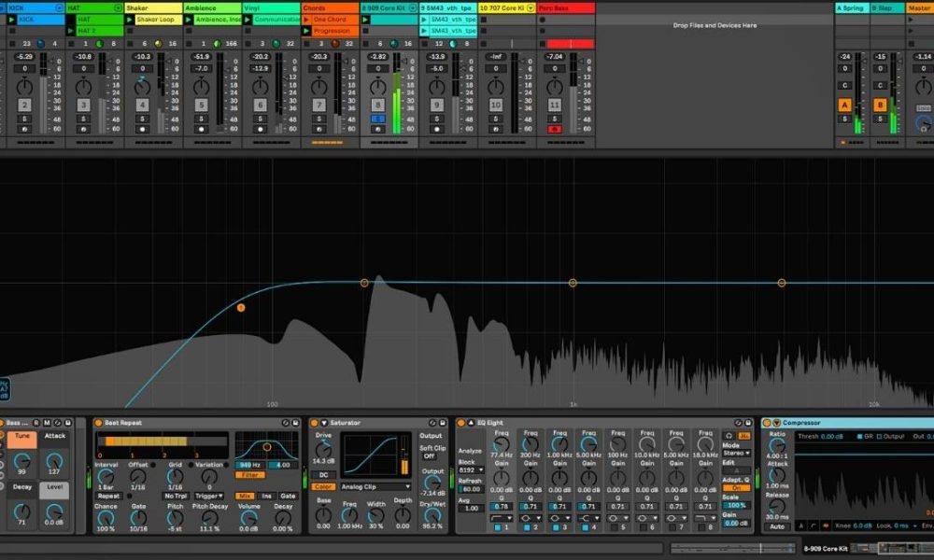Enable EQ Eight band 8 checkbox
Screen dimensions: 934x560
click(701, 528)
